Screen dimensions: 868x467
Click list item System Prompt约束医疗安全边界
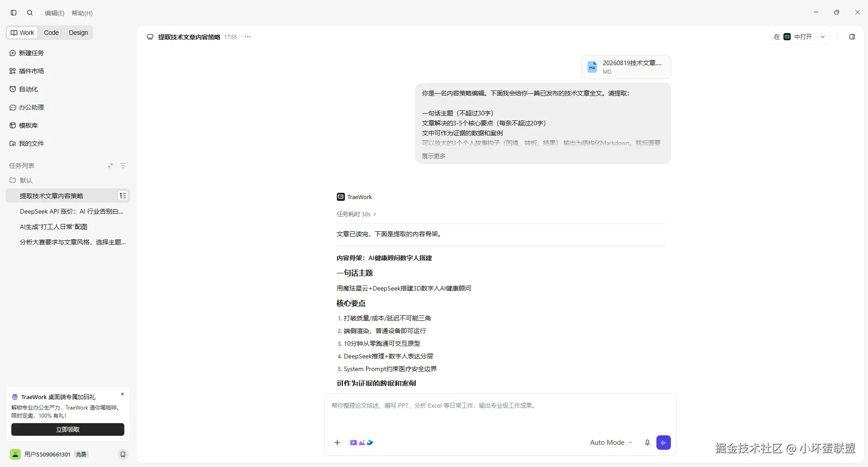click(x=390, y=369)
